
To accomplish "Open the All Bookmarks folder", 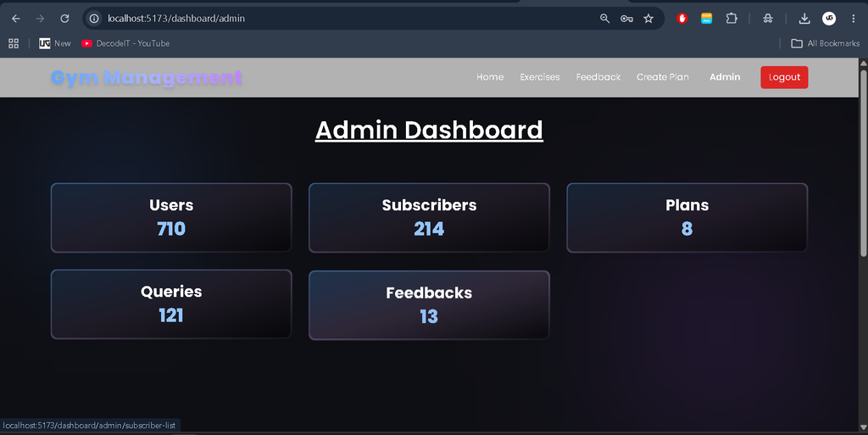I will coord(826,43).
